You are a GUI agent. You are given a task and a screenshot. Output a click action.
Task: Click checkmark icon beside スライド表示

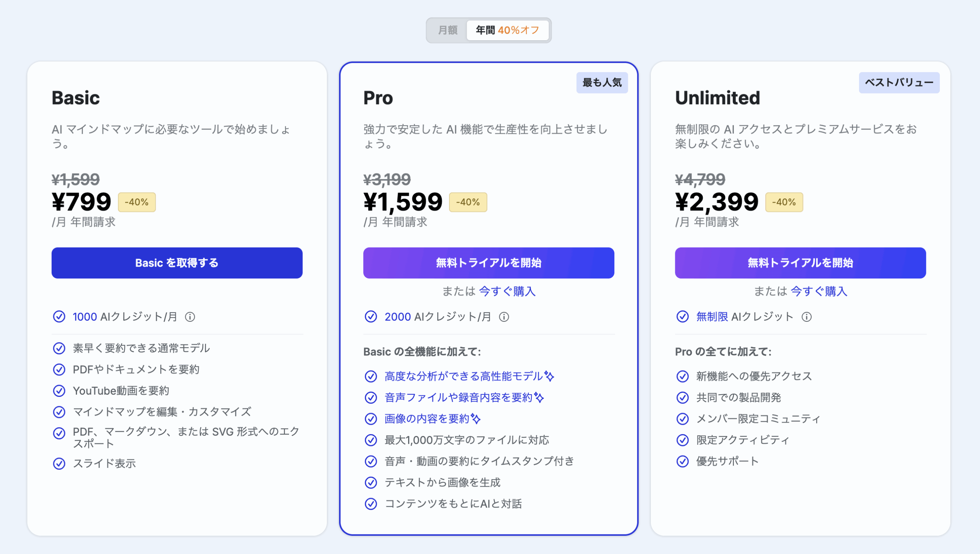[x=59, y=464]
